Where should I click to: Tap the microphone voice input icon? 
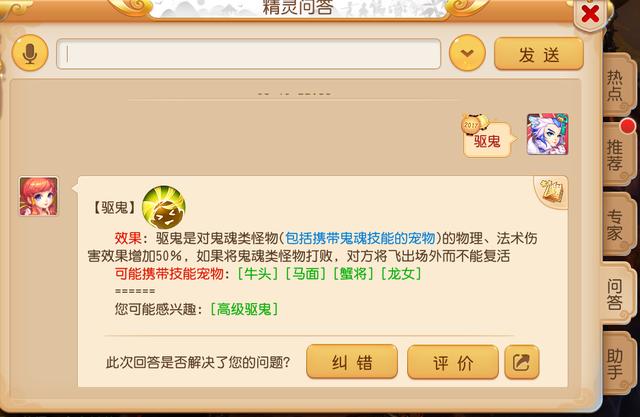(x=30, y=53)
